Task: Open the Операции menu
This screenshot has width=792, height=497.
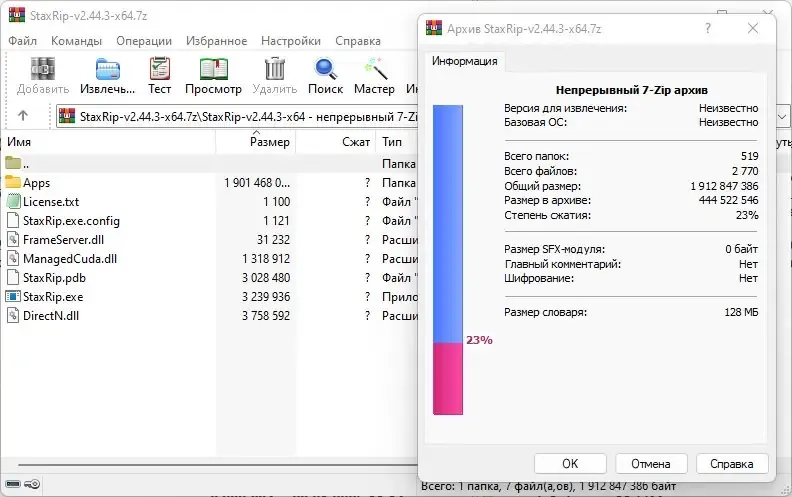Action: click(x=144, y=41)
